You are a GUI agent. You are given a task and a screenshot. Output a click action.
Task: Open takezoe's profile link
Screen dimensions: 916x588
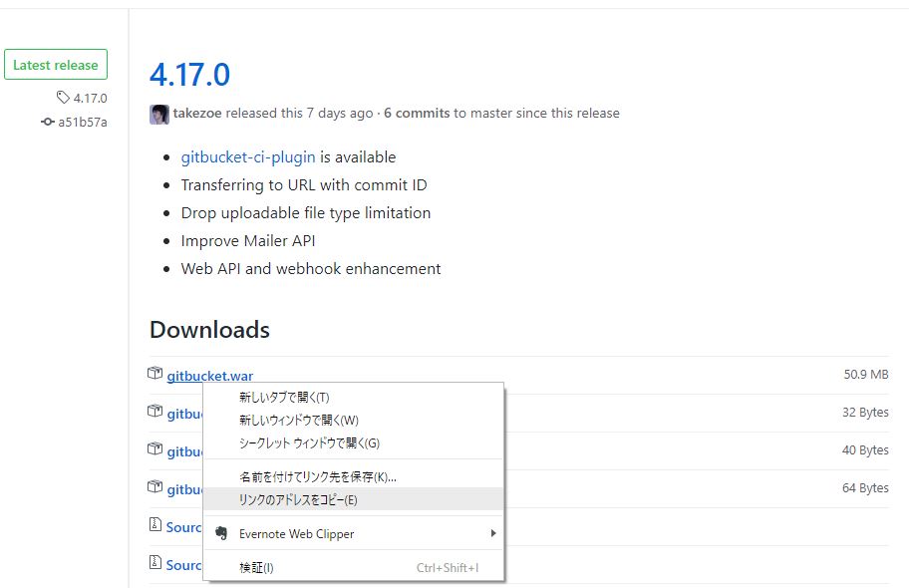point(197,113)
